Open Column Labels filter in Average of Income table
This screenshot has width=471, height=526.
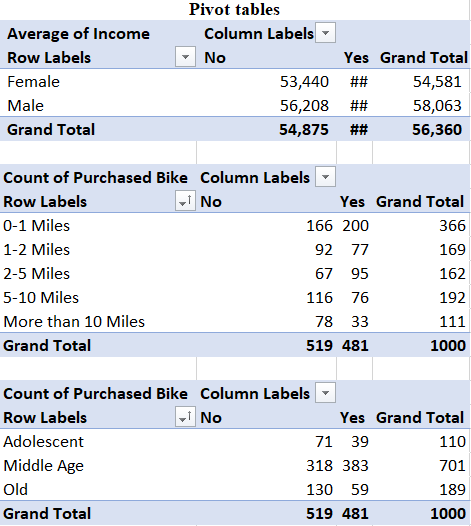(325, 33)
